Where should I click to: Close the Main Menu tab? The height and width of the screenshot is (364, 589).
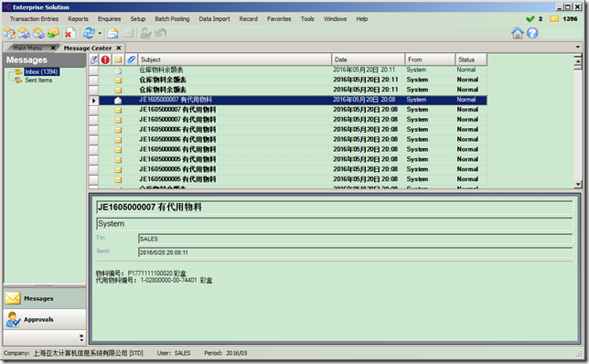coord(53,48)
